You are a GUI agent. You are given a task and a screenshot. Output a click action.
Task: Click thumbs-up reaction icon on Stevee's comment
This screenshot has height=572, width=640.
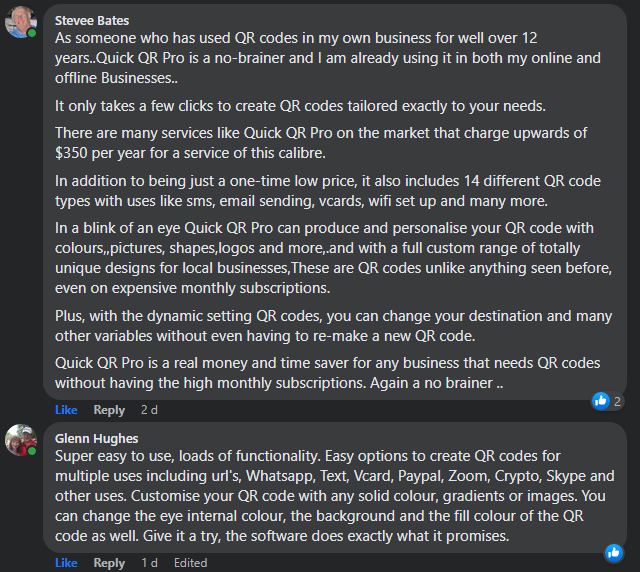(x=601, y=401)
